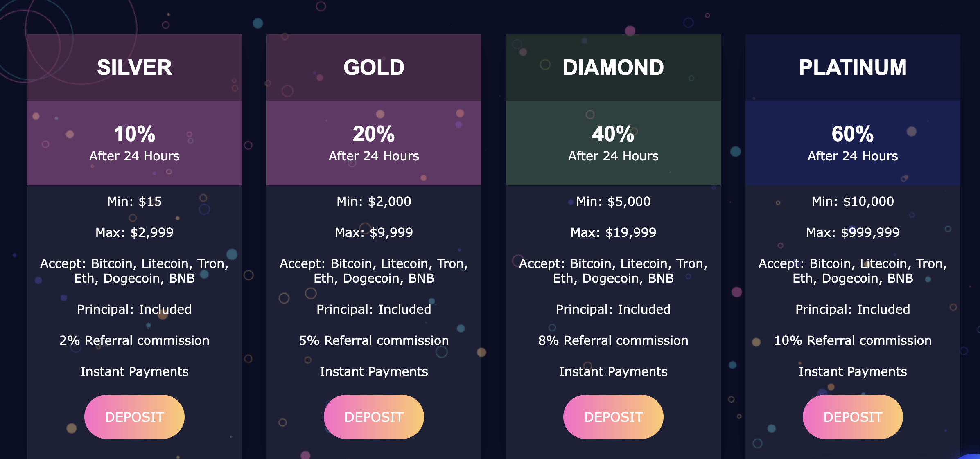980x459 pixels.
Task: Select the SILVER plan heading
Action: [134, 67]
